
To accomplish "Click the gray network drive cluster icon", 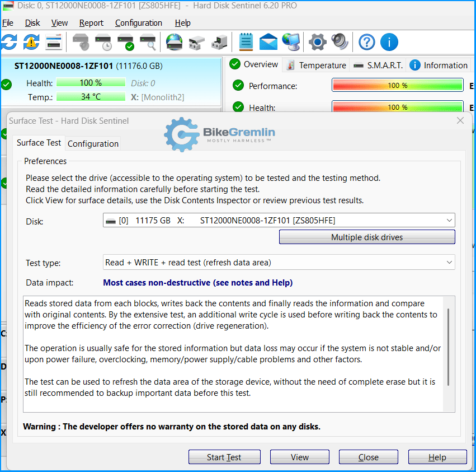I will click(x=197, y=42).
